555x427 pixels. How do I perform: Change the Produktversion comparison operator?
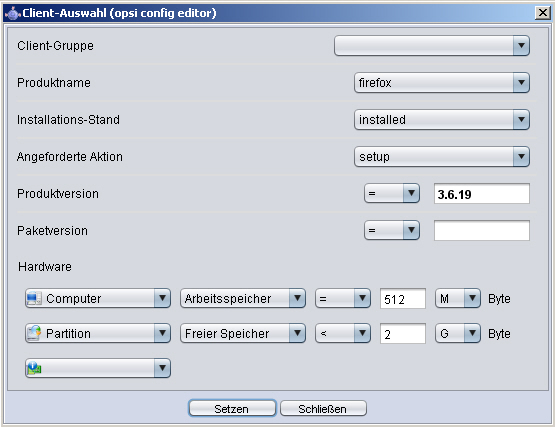(392, 193)
